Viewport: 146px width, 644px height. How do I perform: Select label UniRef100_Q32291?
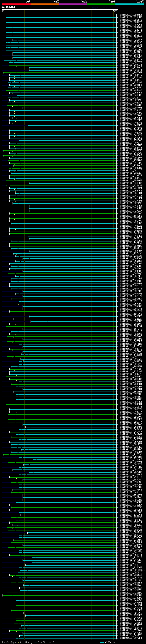[131, 244]
